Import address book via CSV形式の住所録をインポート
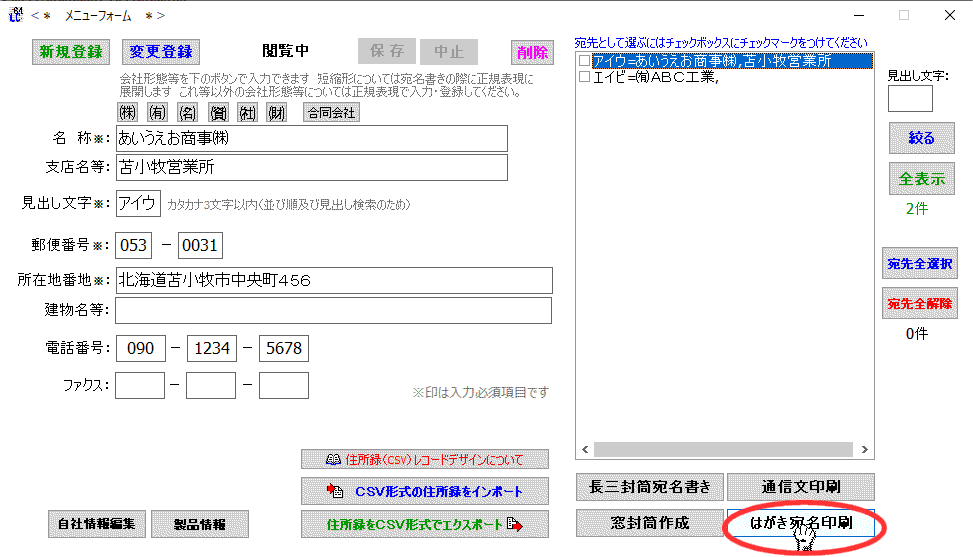The width and height of the screenshot is (973, 557). tap(425, 491)
